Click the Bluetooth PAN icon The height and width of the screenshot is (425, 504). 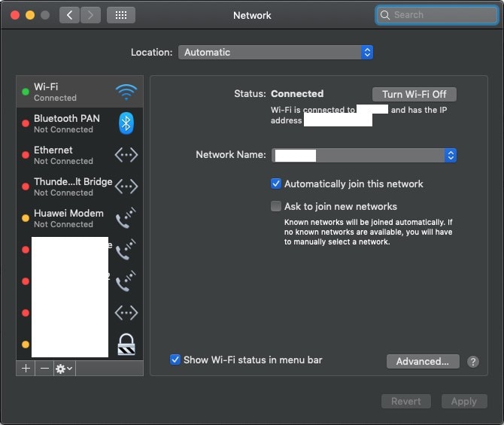click(126, 123)
